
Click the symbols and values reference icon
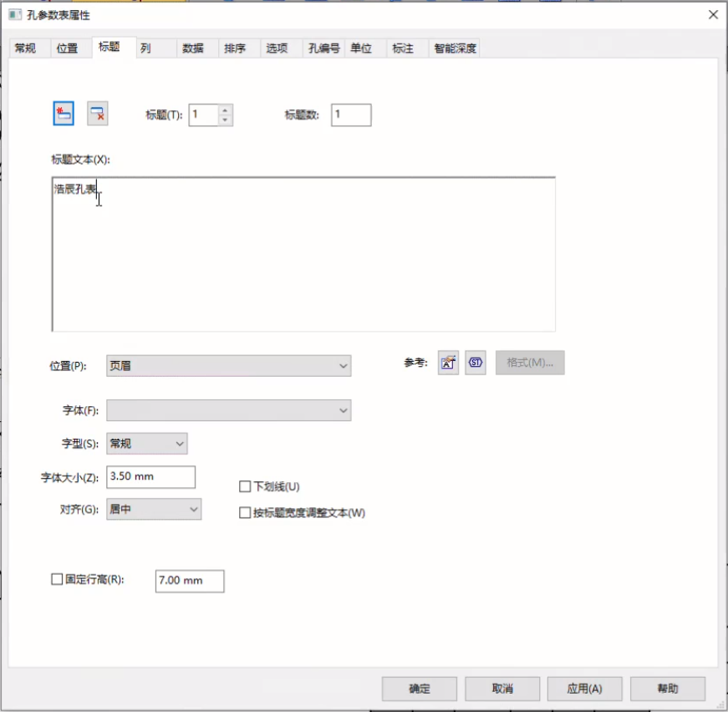[x=476, y=363]
